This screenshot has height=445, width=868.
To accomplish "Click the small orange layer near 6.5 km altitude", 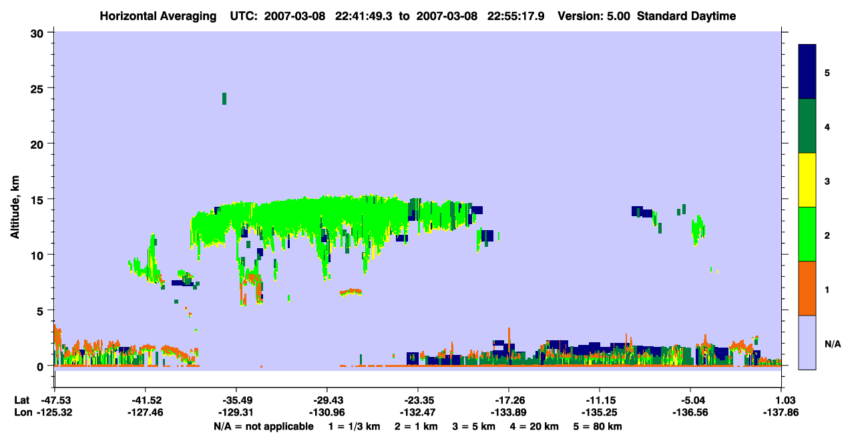I will (x=351, y=292).
